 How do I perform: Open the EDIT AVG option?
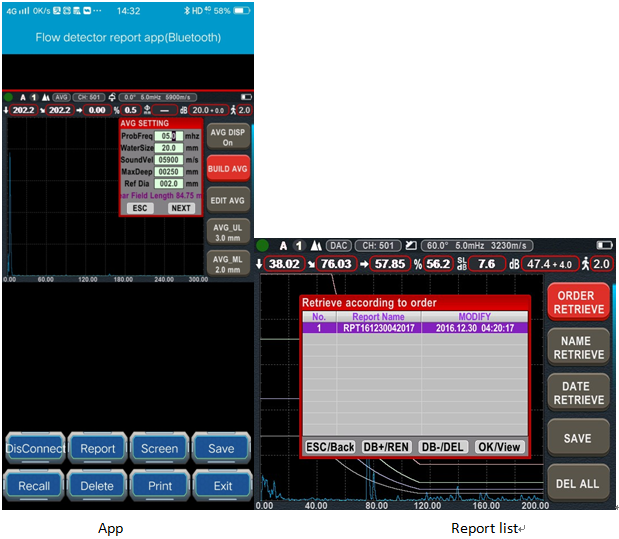[227, 200]
